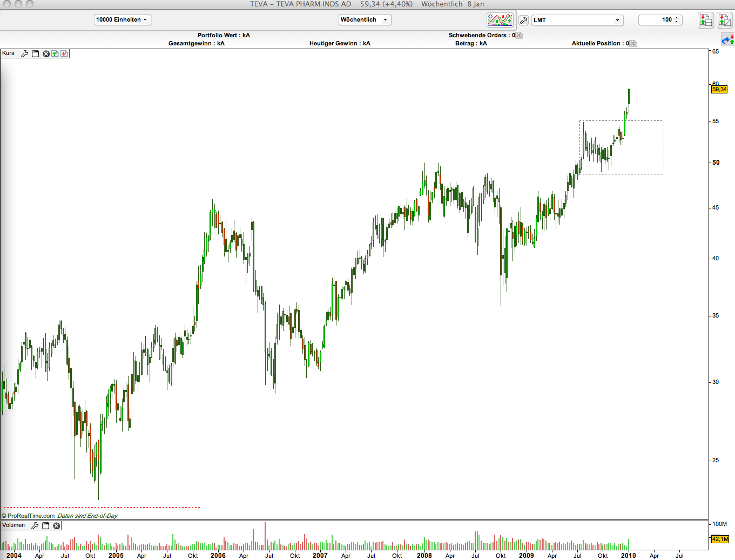Click Heutiger Gewinn : kA text
The image size is (735, 560).
pyautogui.click(x=340, y=43)
